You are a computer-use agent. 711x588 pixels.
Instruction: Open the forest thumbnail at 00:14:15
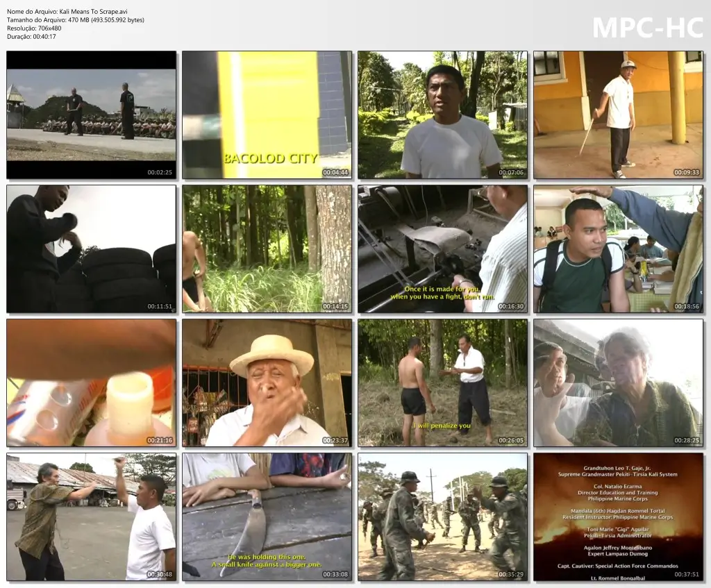coord(267,249)
